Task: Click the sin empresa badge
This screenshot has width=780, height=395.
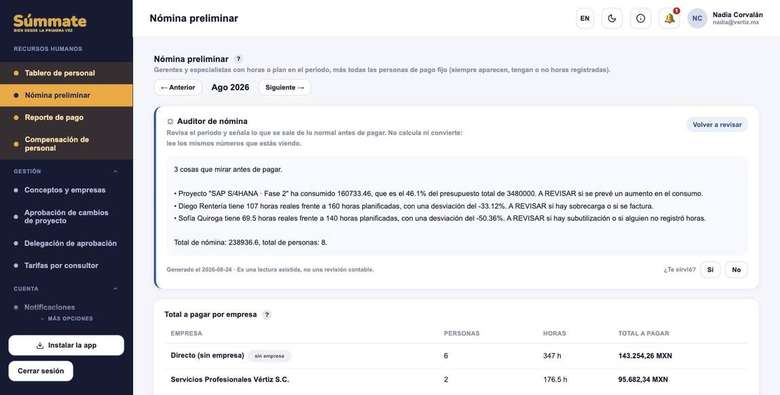Action: click(269, 356)
